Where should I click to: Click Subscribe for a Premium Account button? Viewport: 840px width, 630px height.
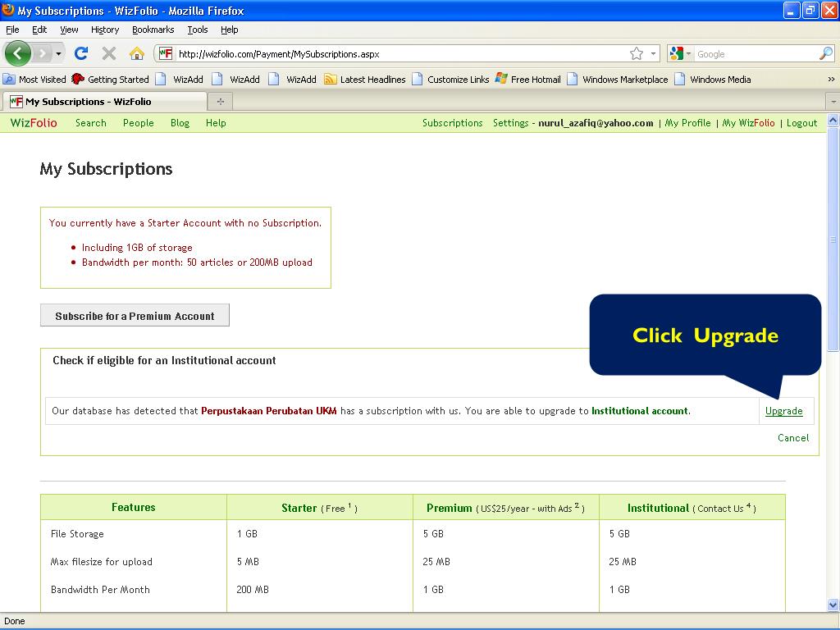pyautogui.click(x=135, y=316)
